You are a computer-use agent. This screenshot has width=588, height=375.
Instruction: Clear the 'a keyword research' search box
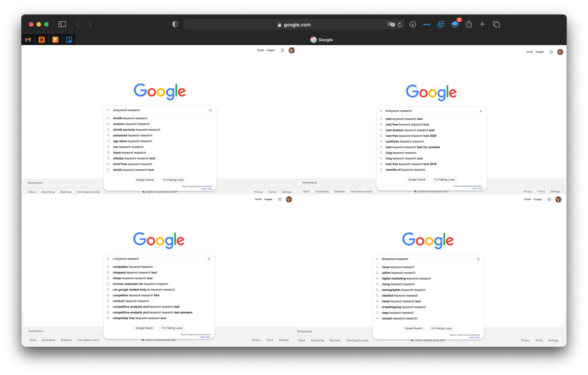[x=211, y=110]
